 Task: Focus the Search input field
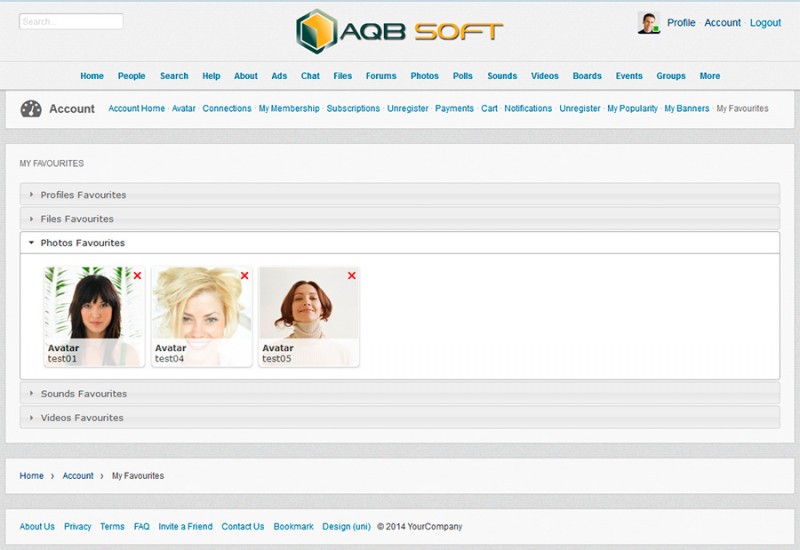click(x=71, y=21)
